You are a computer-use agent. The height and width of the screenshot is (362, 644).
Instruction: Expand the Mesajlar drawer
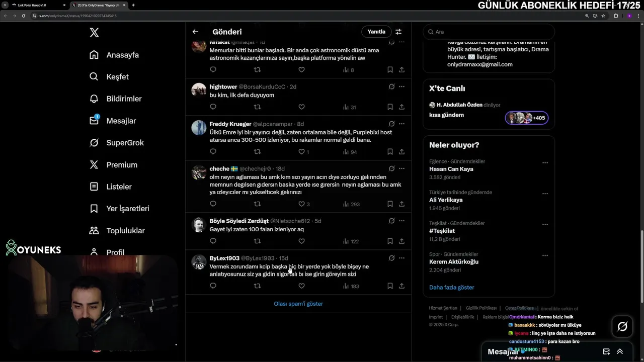(x=620, y=351)
